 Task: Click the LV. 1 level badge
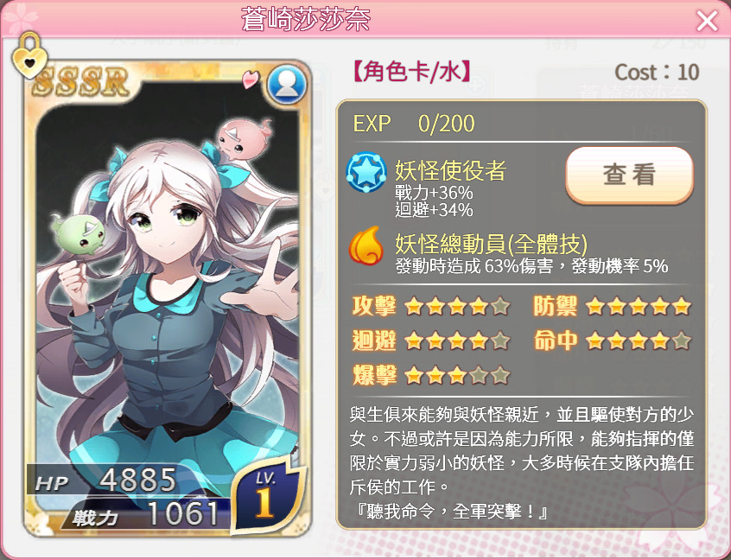tap(267, 496)
